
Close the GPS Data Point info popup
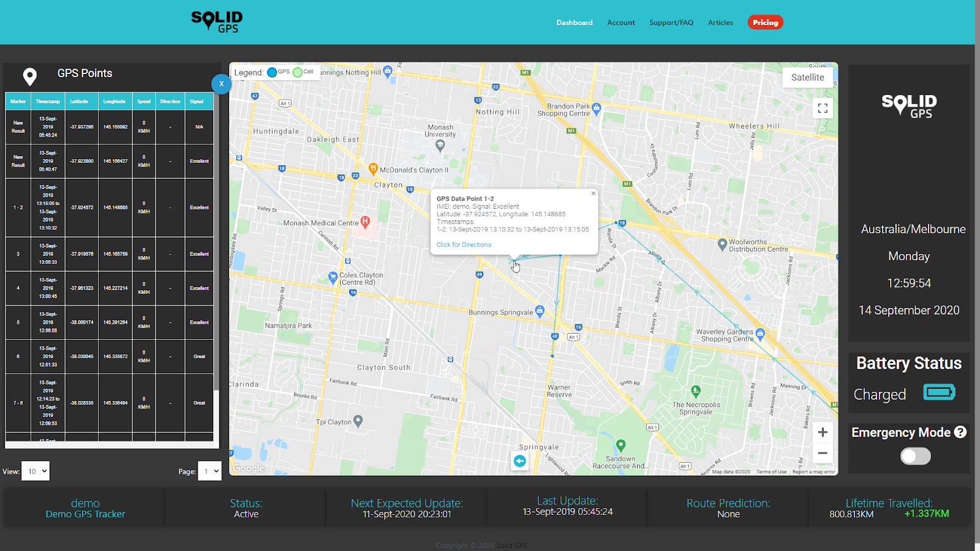click(x=593, y=193)
